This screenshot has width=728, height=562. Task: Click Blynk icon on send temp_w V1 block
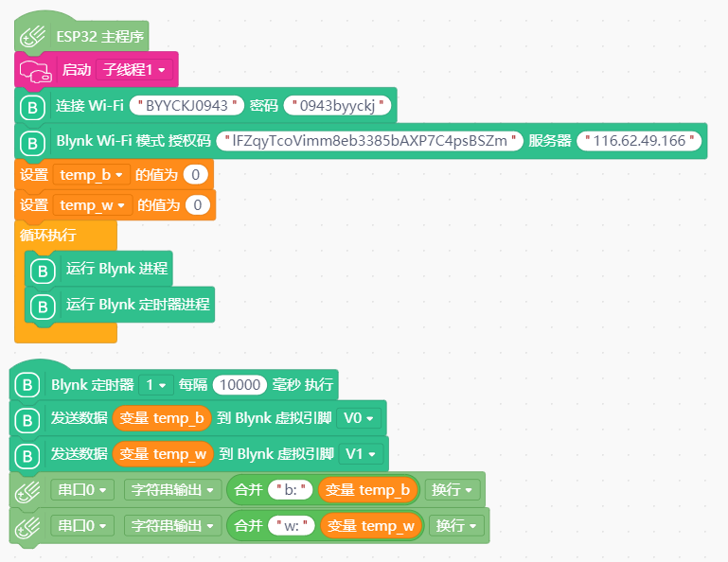(27, 456)
